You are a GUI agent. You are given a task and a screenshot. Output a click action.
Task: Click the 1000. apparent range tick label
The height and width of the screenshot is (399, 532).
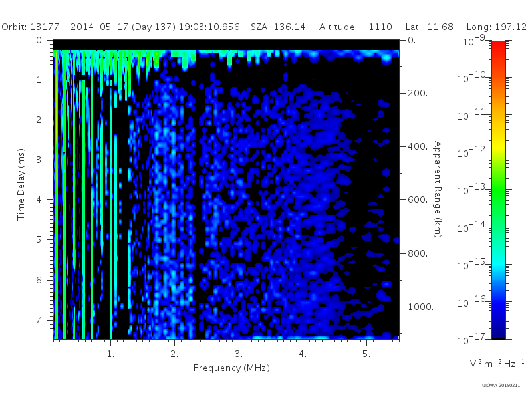point(420,307)
